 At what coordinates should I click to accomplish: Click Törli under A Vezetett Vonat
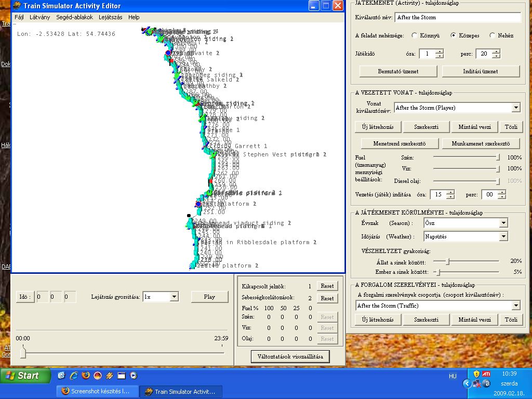tap(511, 127)
